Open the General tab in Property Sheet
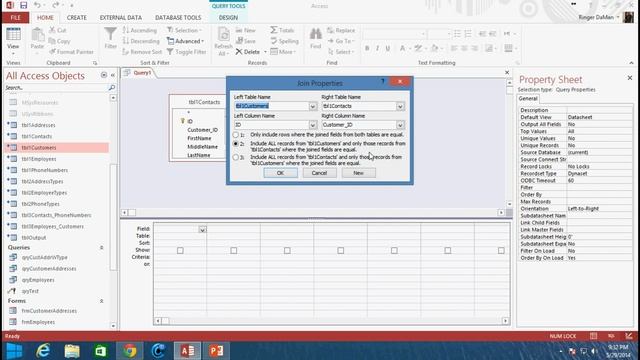This screenshot has height=360, width=640. click(x=528, y=99)
